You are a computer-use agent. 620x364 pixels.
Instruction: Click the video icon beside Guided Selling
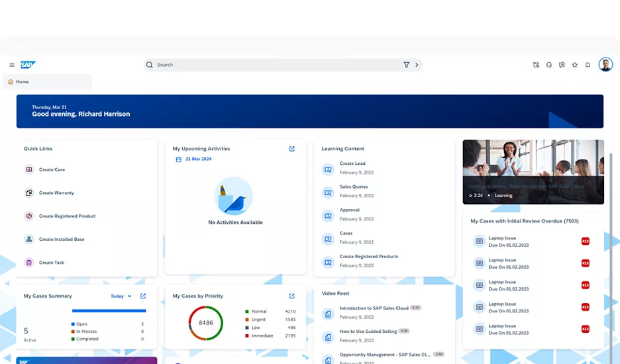[328, 338]
